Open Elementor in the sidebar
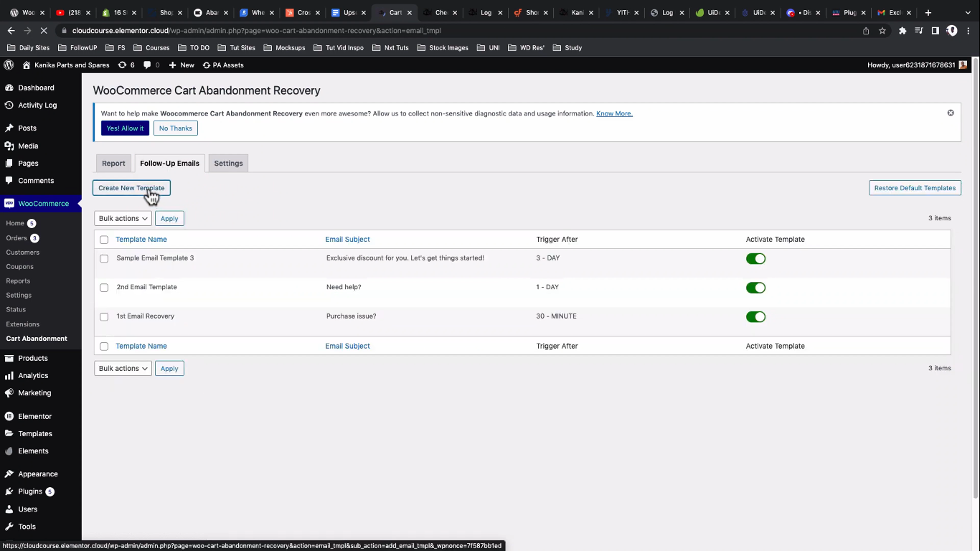Image resolution: width=980 pixels, height=551 pixels. tap(34, 416)
